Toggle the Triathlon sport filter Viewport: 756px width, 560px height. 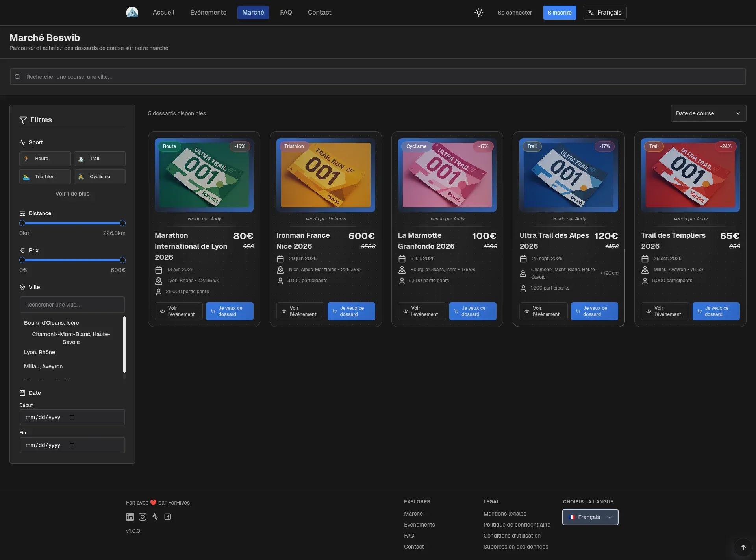[x=45, y=177]
